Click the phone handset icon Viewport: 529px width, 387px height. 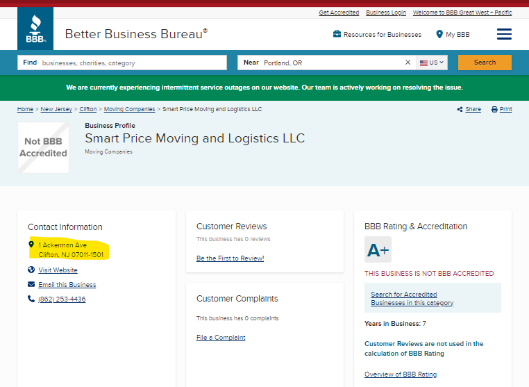31,299
